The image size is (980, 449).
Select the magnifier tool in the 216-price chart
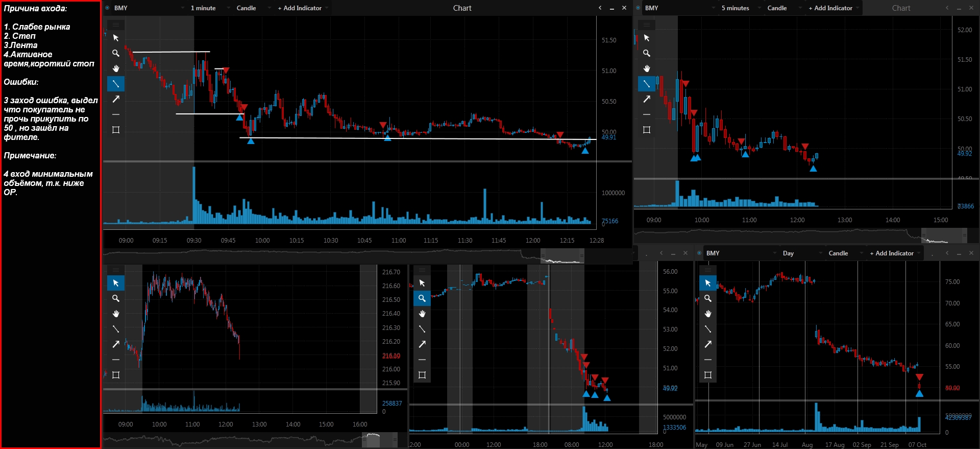click(116, 298)
